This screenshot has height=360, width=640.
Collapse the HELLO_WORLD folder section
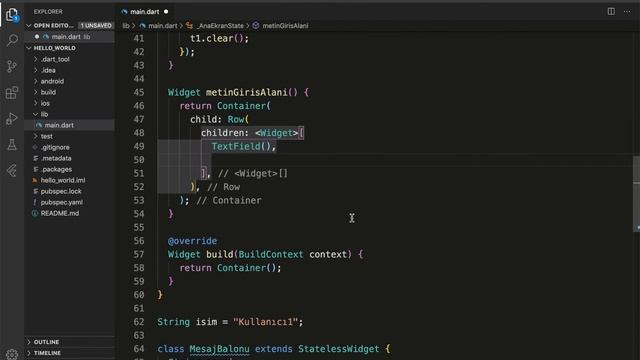click(29, 48)
